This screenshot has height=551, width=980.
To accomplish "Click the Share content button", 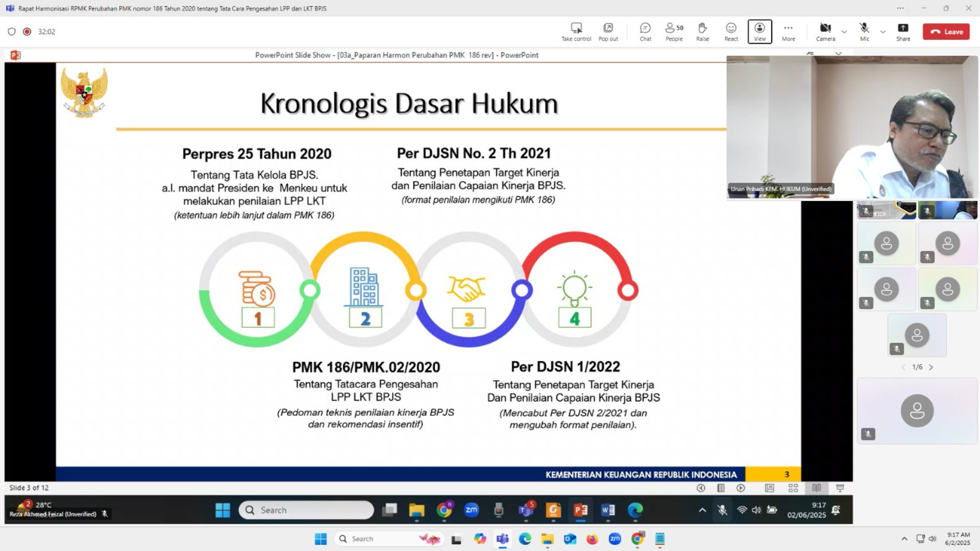I will (x=903, y=32).
